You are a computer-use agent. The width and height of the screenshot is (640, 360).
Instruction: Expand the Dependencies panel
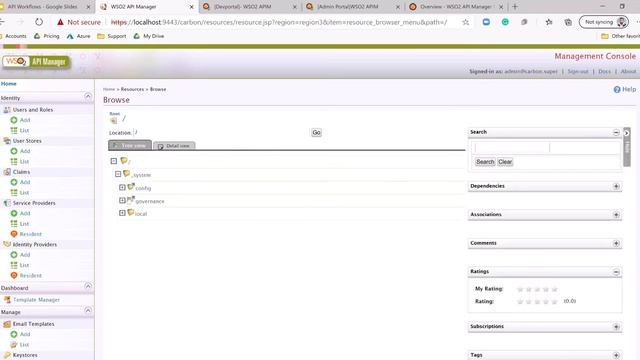[x=616, y=187]
